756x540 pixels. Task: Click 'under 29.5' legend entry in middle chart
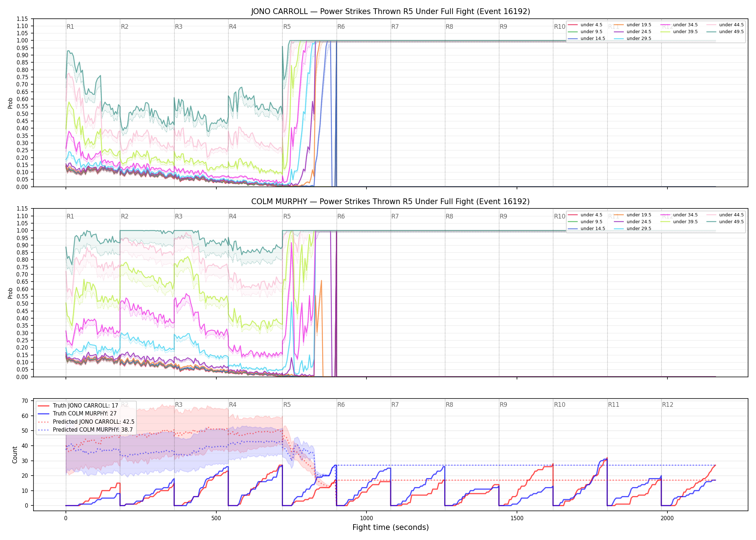[633, 229]
